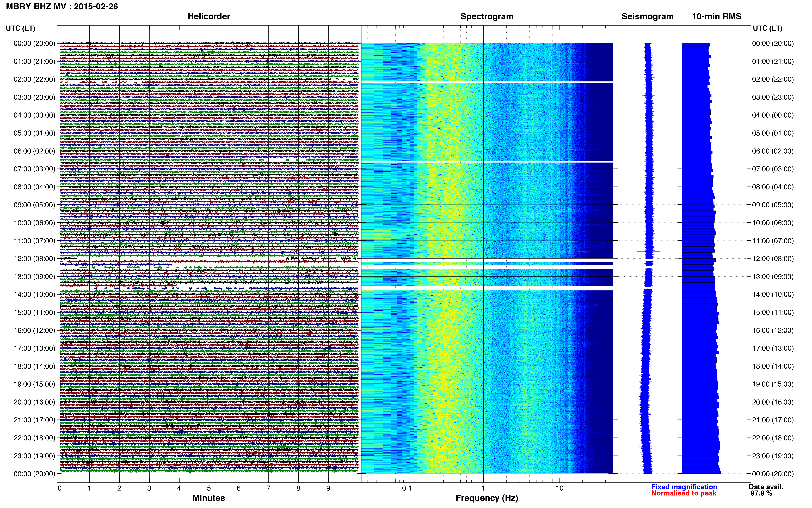Click the 'Frequency (Hz)' x-axis label

pos(487,498)
